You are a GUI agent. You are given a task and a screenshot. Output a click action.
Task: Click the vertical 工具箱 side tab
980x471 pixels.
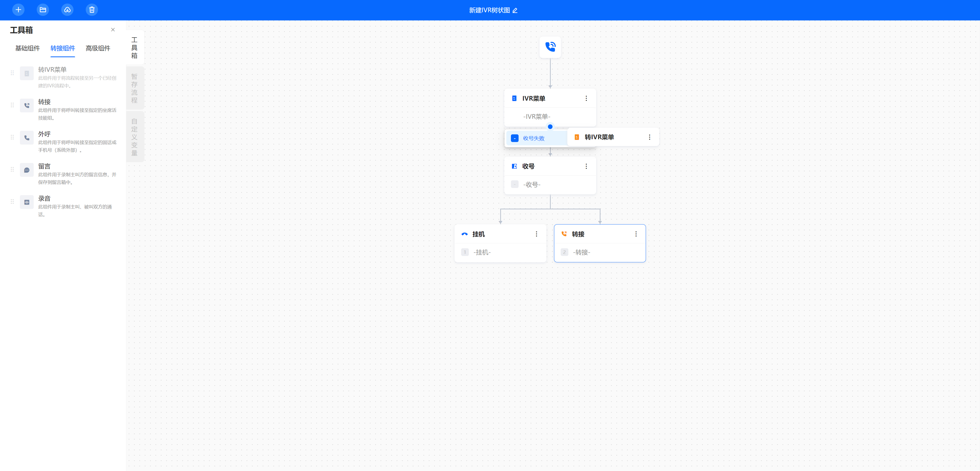[134, 48]
